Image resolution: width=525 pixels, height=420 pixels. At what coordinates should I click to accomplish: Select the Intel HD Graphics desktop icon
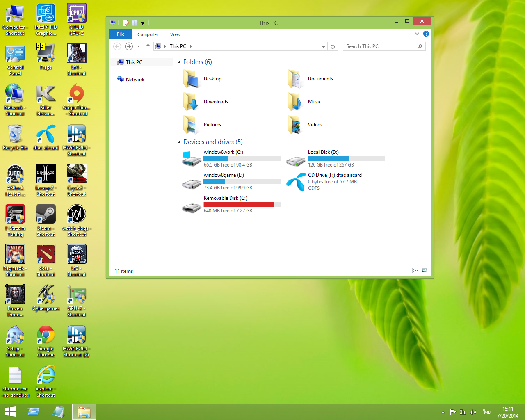coord(46,20)
